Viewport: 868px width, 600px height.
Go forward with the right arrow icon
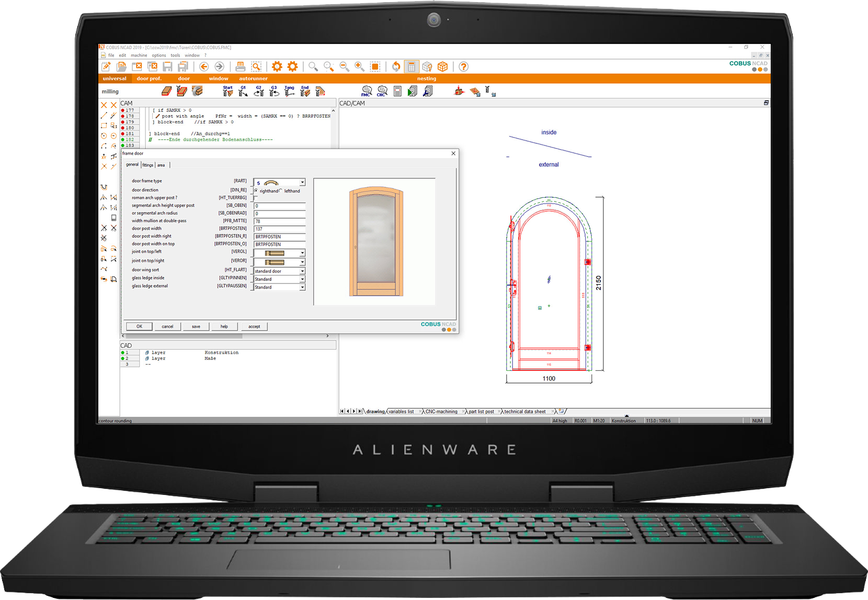[x=220, y=66]
